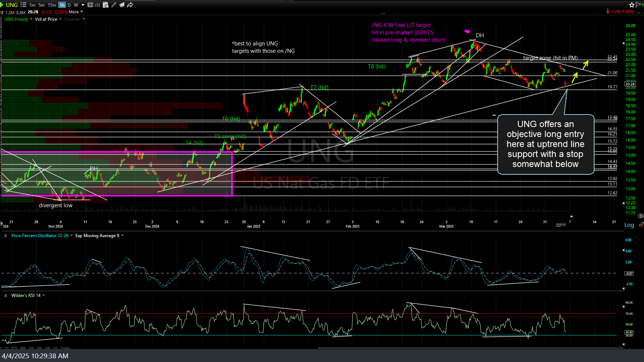Open the calendar add-event icon
This screenshot has width=644, height=362.
(x=106, y=5)
